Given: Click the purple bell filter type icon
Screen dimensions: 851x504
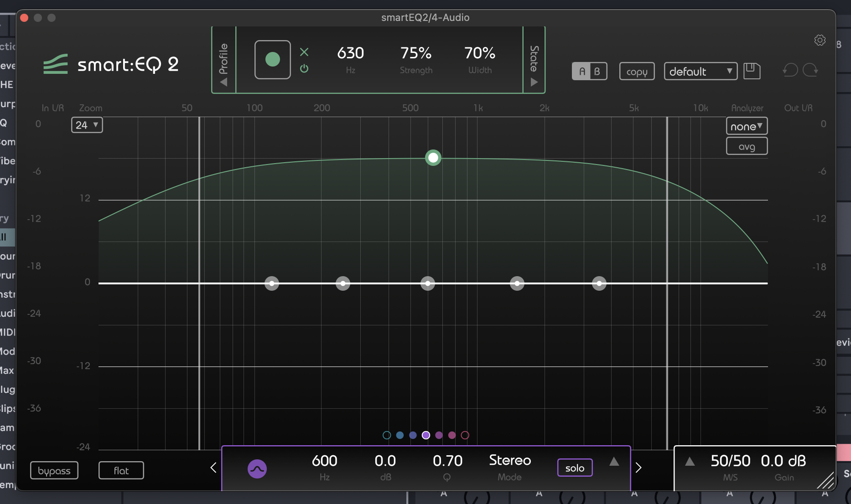Looking at the screenshot, I should click(x=257, y=468).
